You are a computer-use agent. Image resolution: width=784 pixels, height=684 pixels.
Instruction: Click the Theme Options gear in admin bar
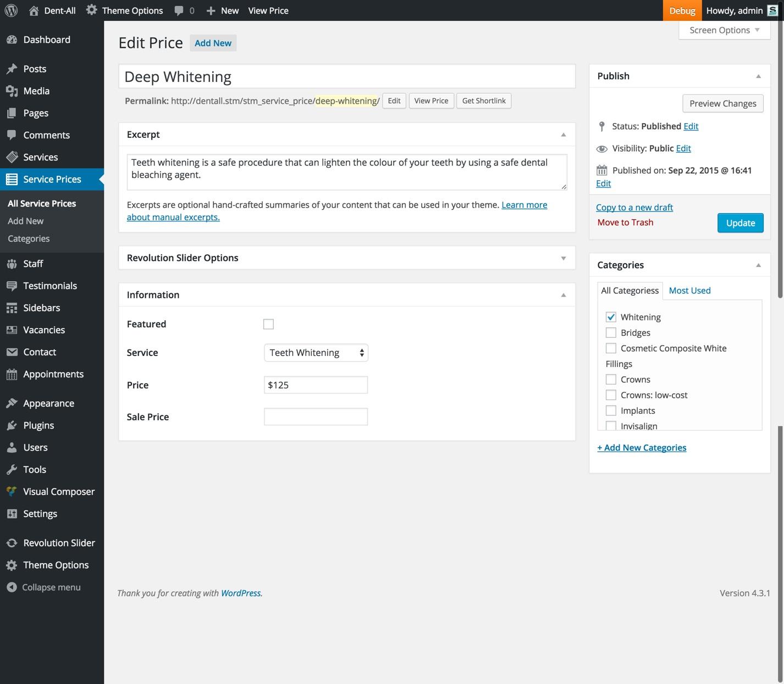coord(92,10)
